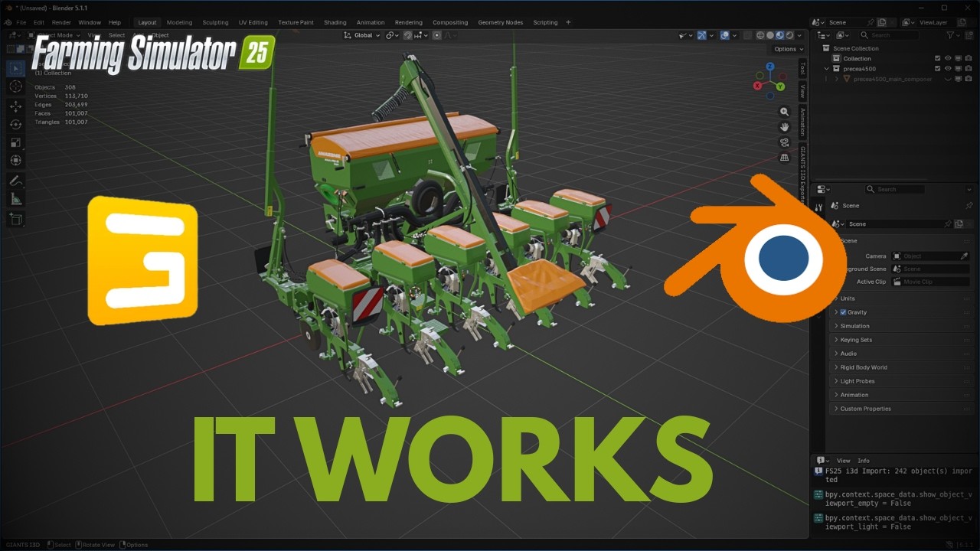The width and height of the screenshot is (980, 551).
Task: Open the Window menu
Action: (x=90, y=22)
